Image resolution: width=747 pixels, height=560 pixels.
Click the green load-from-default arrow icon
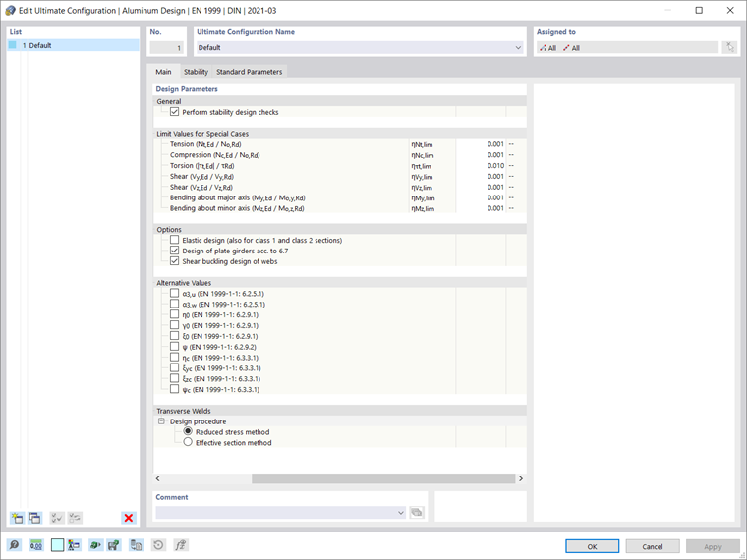95,545
